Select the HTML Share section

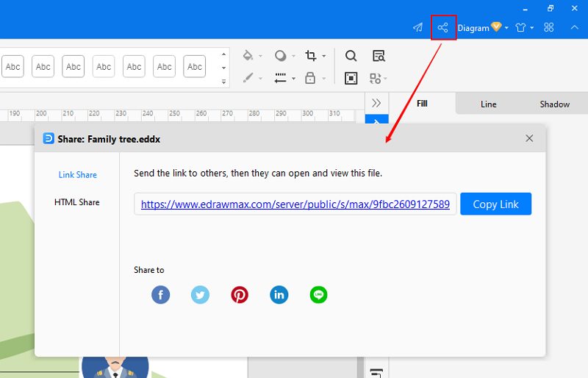coord(77,202)
